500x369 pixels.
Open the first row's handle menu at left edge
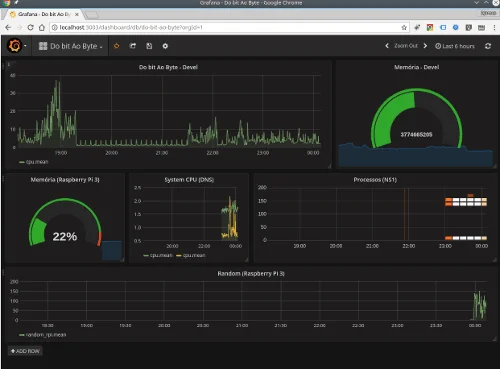[x=3, y=65]
